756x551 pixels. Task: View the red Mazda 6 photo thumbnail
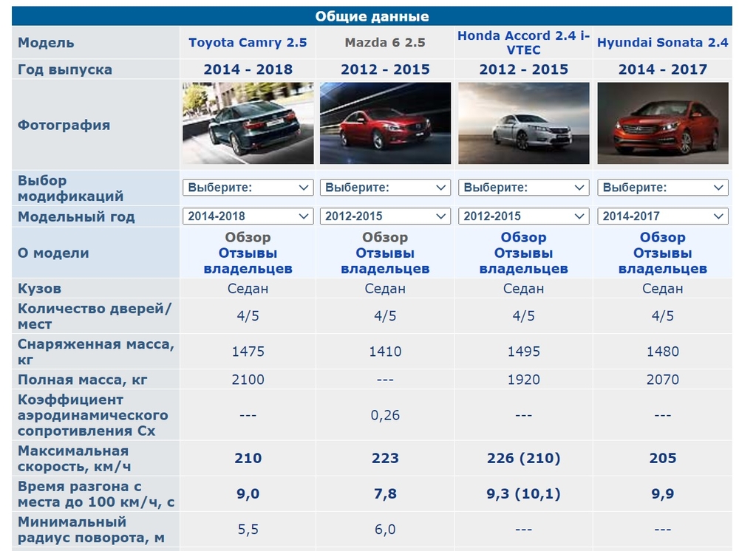pyautogui.click(x=385, y=123)
